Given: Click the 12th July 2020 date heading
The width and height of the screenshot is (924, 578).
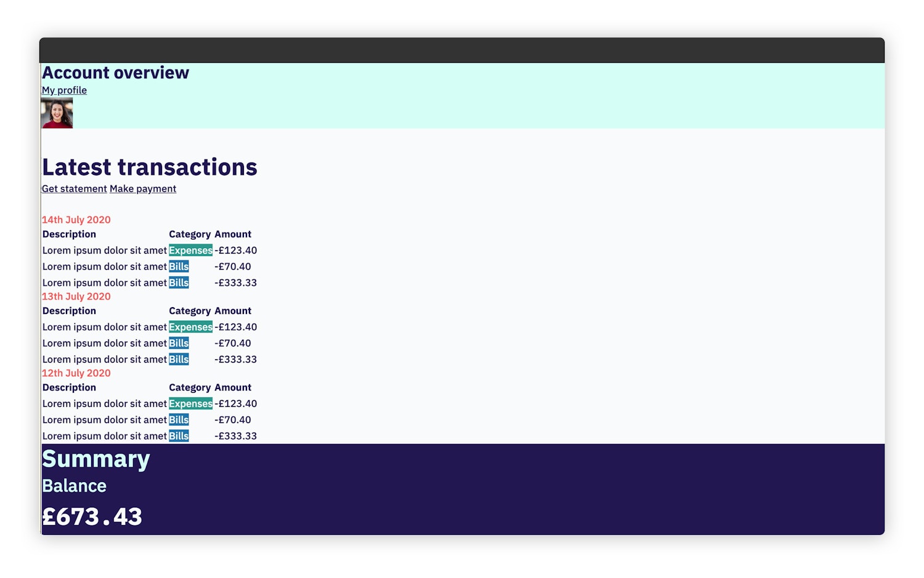Looking at the screenshot, I should point(76,373).
